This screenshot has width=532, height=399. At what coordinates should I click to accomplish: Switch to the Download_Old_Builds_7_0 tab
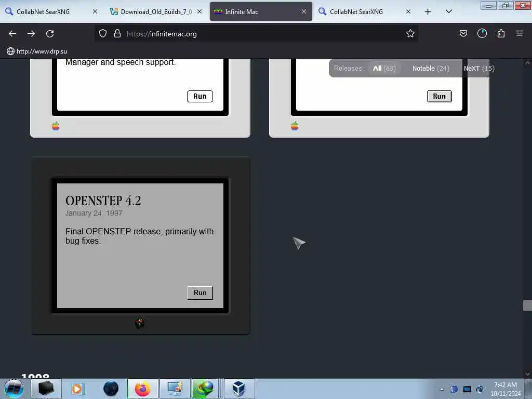click(x=156, y=11)
